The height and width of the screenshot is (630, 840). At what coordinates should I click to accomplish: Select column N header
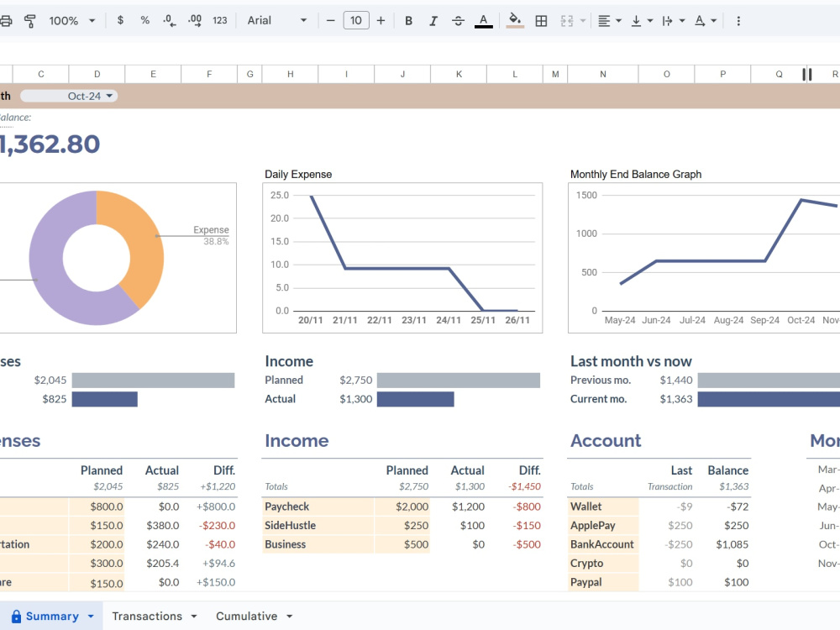[602, 74]
